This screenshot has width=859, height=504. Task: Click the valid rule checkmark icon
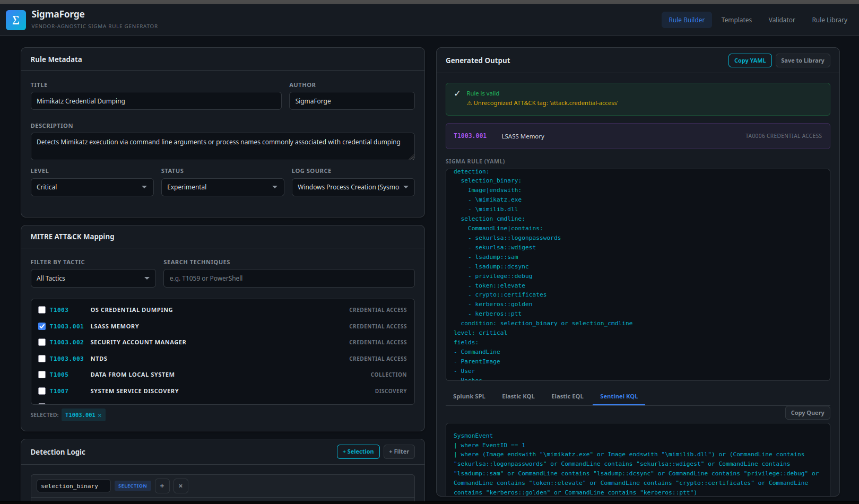pos(457,93)
